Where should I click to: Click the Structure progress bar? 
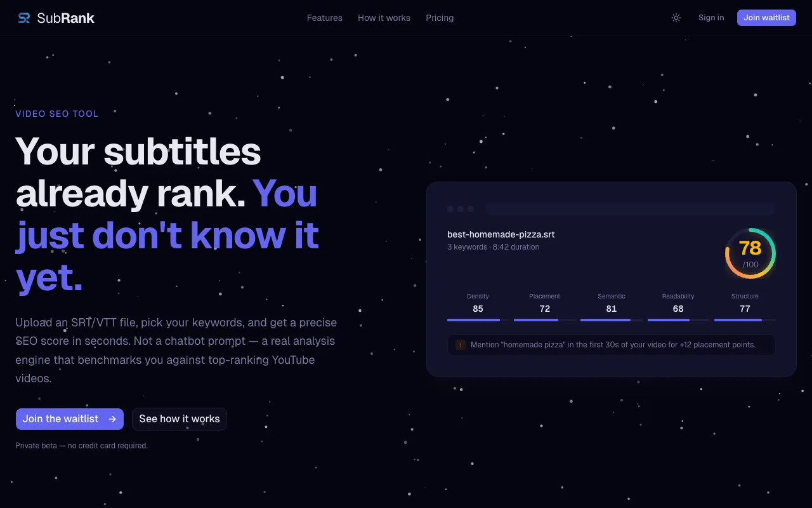[x=745, y=320]
